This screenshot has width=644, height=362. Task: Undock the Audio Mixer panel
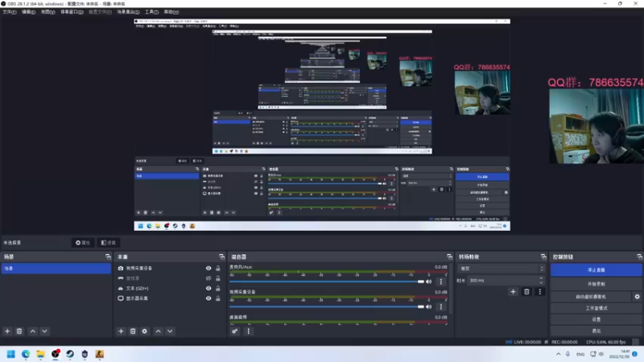[x=449, y=257]
